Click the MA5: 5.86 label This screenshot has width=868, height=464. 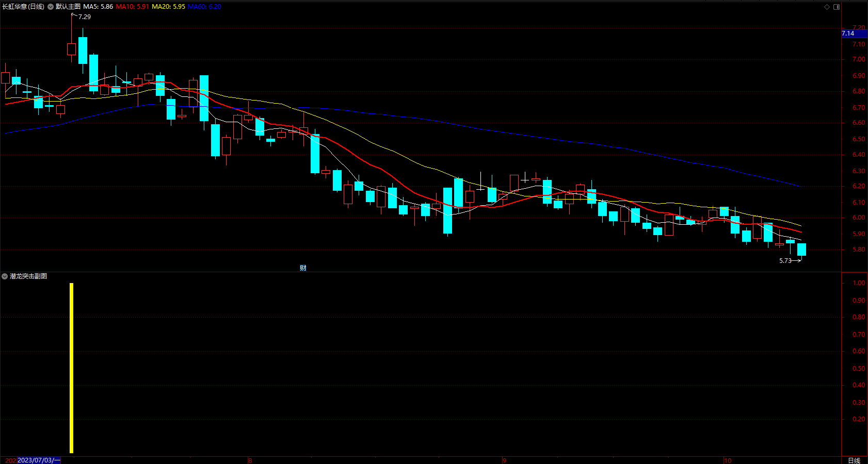pos(98,7)
